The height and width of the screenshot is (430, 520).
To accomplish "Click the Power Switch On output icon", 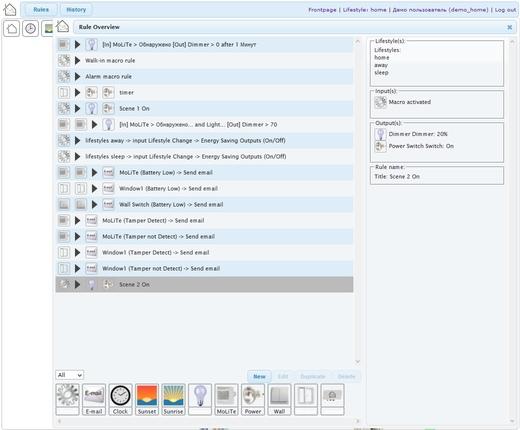I will click(381, 146).
